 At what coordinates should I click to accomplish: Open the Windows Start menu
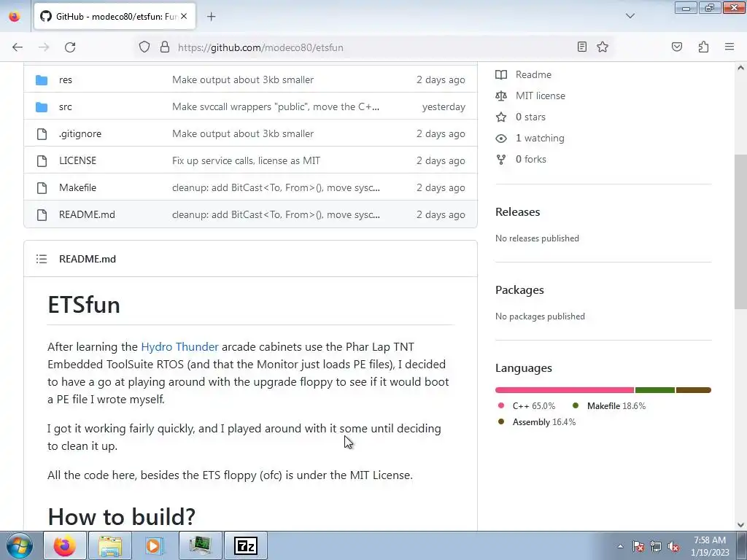tap(20, 545)
